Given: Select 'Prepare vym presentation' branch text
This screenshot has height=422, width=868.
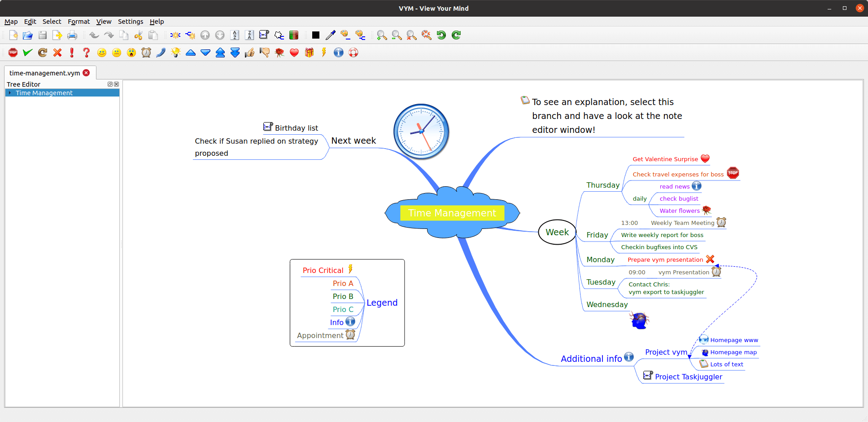Looking at the screenshot, I should coord(665,260).
